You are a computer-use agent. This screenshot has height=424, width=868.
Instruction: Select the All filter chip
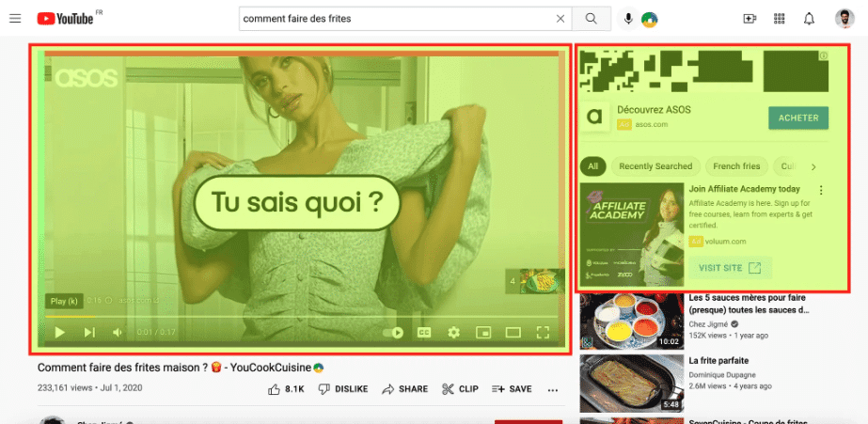(x=592, y=166)
